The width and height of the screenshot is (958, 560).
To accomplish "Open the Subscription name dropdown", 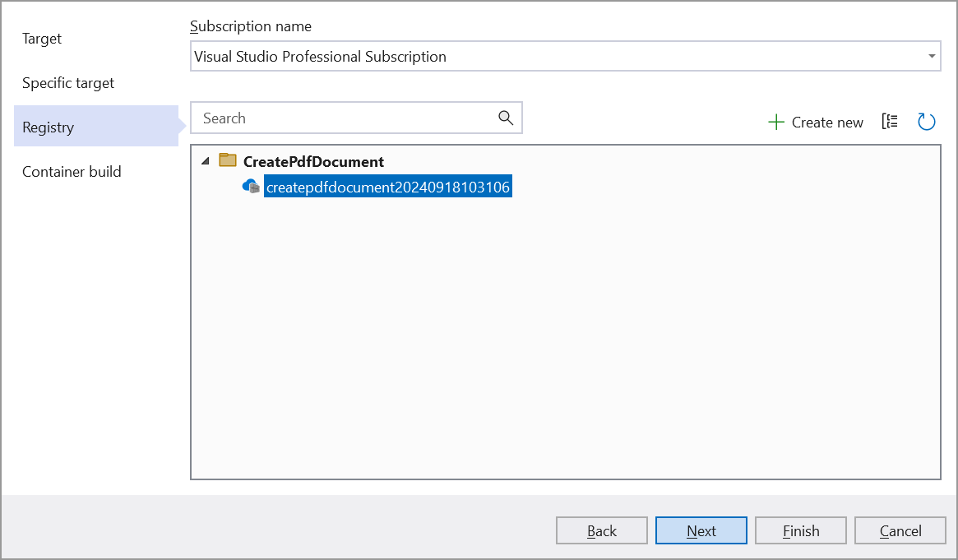I will click(565, 56).
